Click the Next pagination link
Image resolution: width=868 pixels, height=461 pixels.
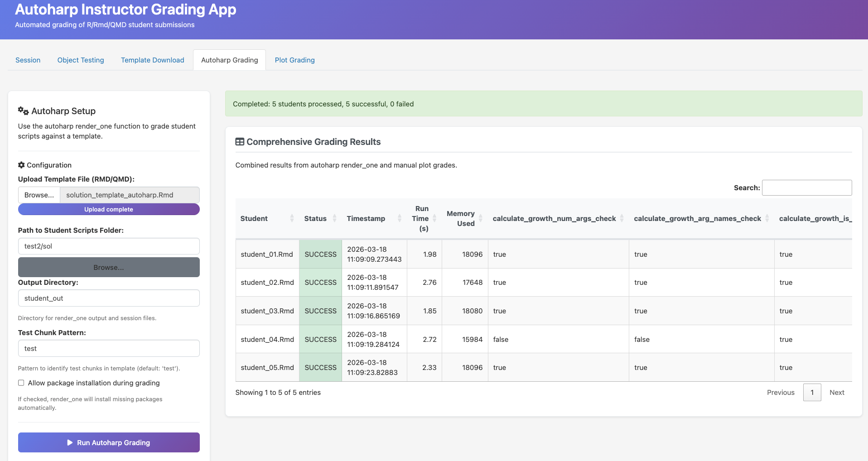pyautogui.click(x=836, y=393)
